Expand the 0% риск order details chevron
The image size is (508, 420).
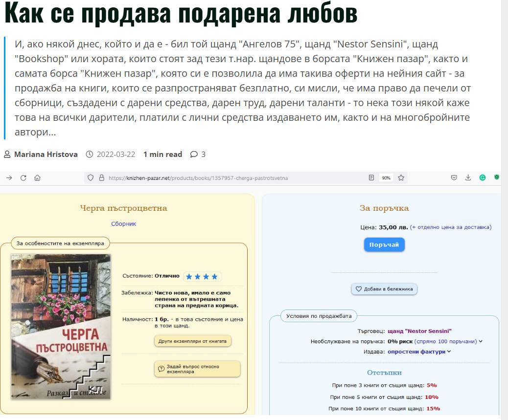pyautogui.click(x=481, y=341)
